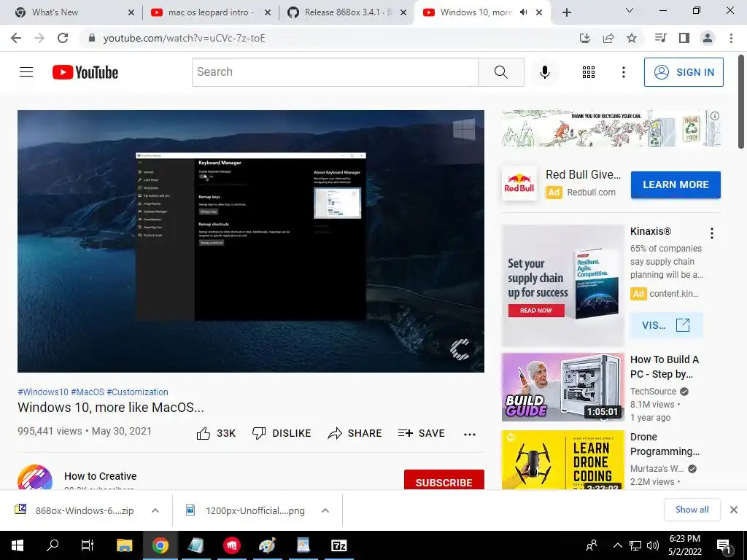Viewport: 747px width, 560px height.
Task: Open the YouTube apps grid icon
Action: 589,72
